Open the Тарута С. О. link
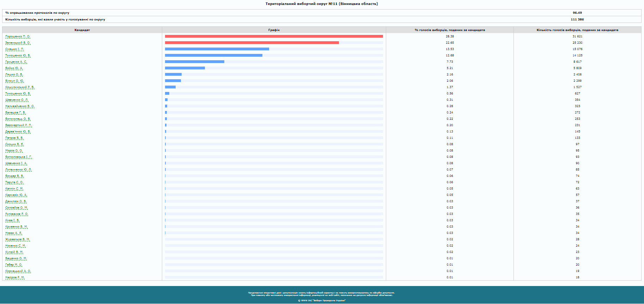This screenshot has height=304, width=644. coord(14,182)
